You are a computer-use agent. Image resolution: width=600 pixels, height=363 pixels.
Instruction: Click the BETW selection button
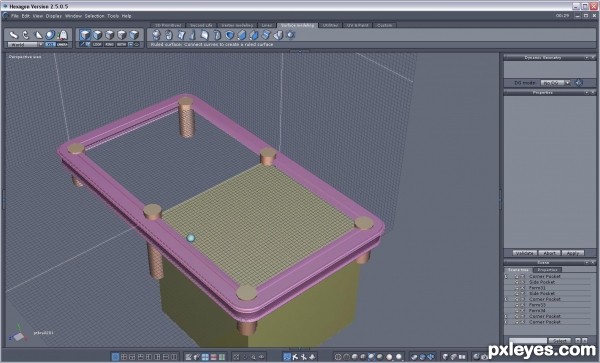121,44
